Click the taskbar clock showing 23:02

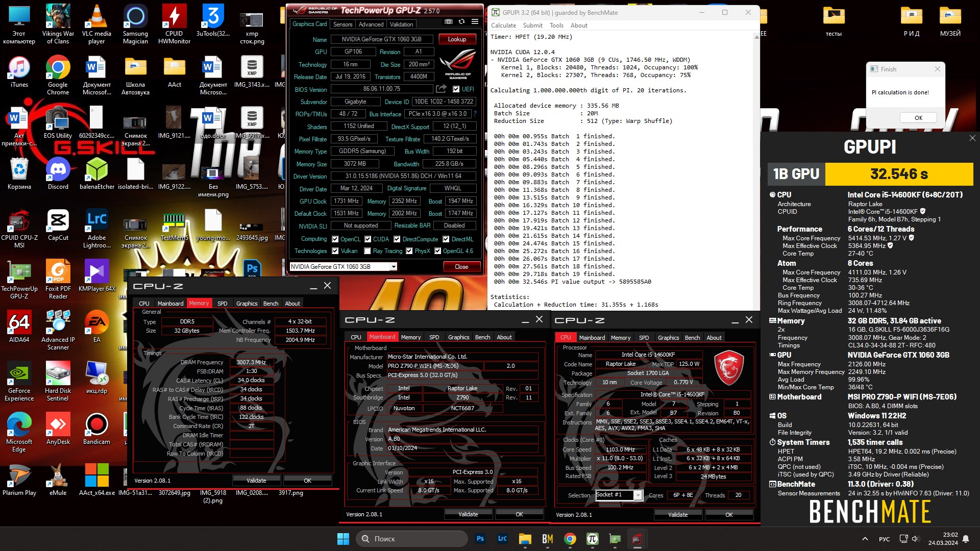coord(943,539)
